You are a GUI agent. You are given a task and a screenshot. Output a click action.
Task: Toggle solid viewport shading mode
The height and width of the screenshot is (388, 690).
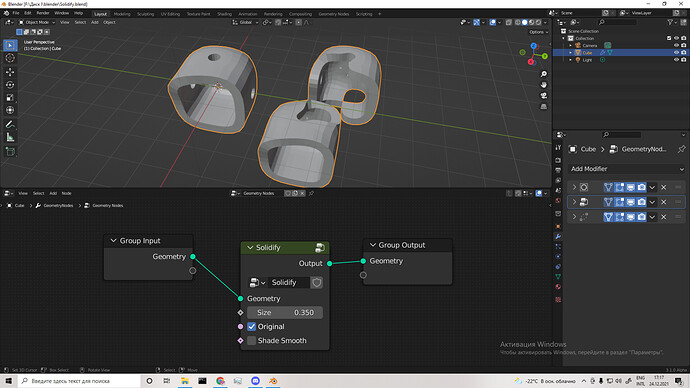click(x=525, y=22)
